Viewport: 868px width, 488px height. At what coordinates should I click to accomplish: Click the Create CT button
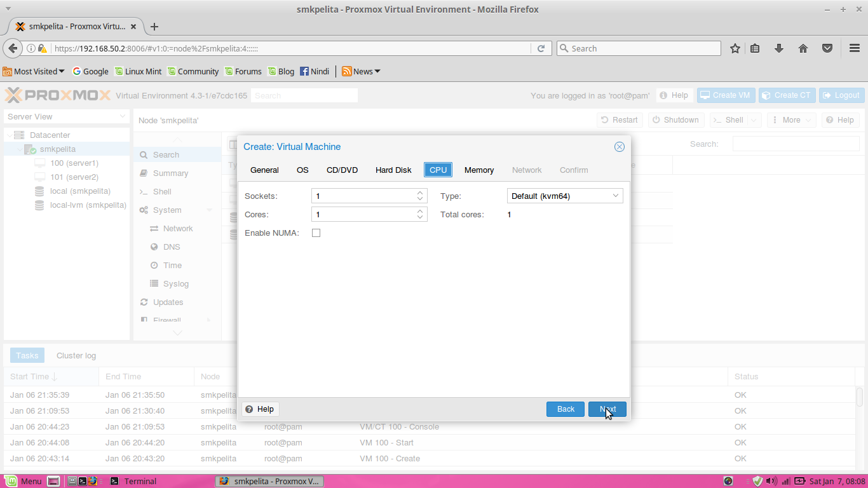787,95
